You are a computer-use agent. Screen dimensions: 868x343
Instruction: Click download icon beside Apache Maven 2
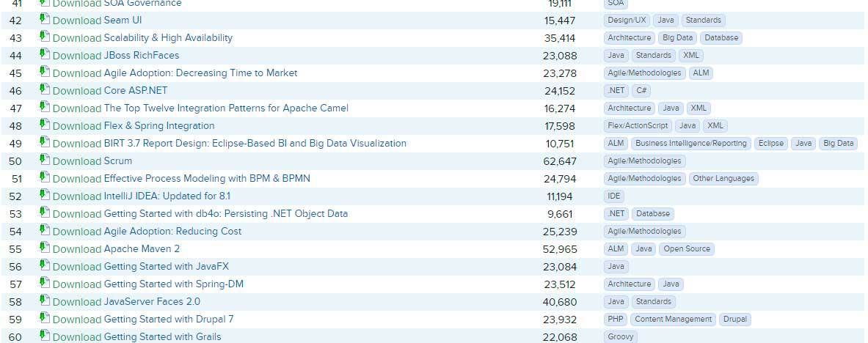(45, 247)
